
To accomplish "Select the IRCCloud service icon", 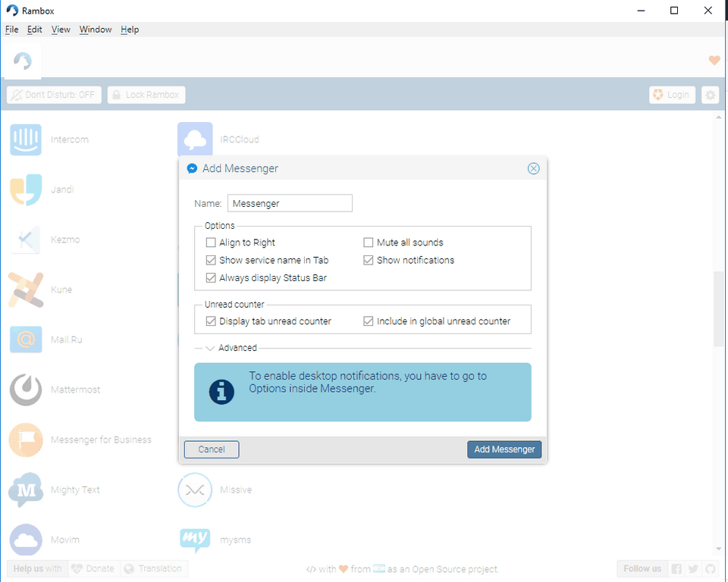I will [195, 139].
